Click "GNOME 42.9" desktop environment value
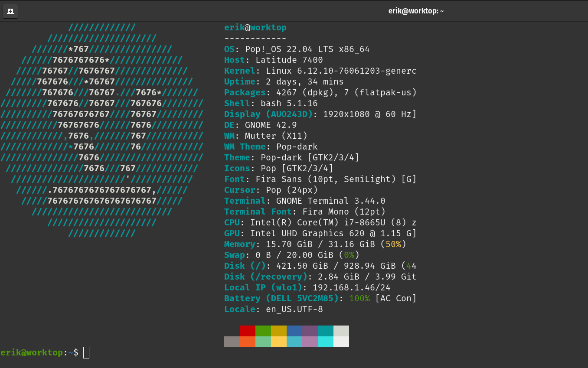Screen dimensions: 588x368 click(x=271, y=125)
